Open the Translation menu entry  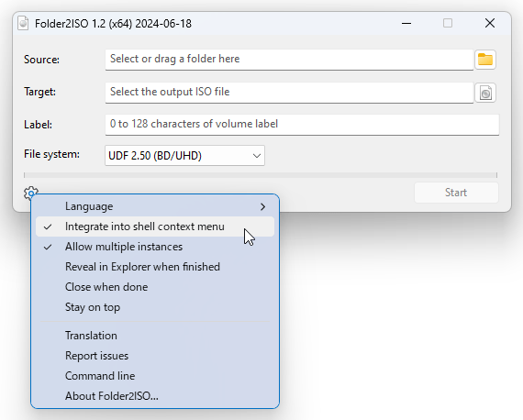point(155,336)
